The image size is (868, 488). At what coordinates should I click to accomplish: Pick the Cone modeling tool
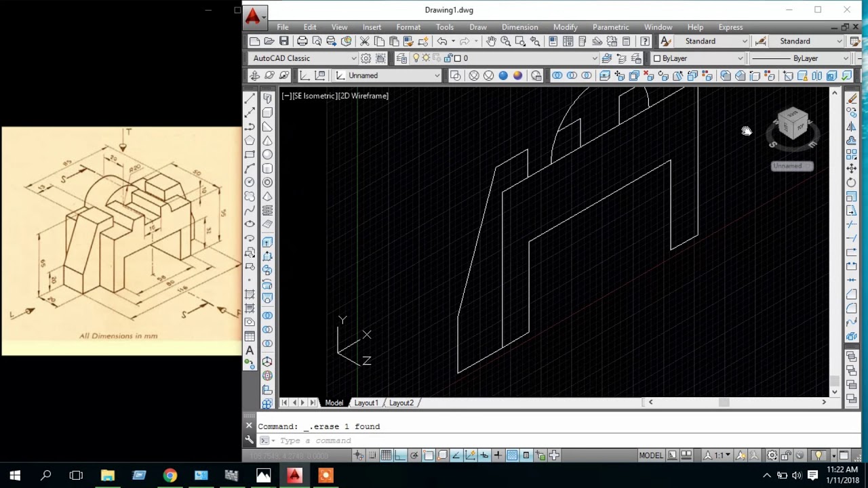(x=267, y=140)
